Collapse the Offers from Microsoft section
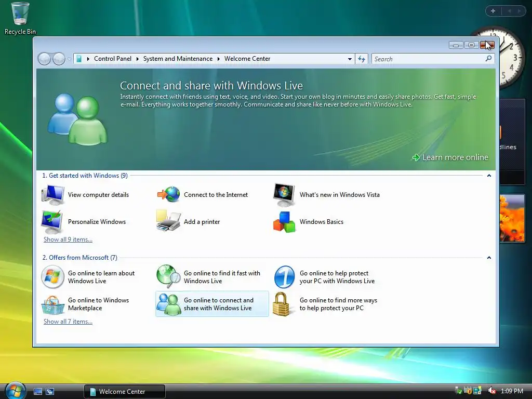This screenshot has height=399, width=532. point(489,258)
